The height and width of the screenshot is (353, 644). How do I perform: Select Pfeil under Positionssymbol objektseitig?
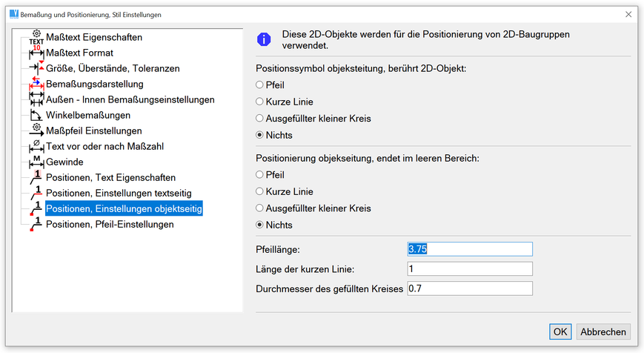tap(259, 85)
